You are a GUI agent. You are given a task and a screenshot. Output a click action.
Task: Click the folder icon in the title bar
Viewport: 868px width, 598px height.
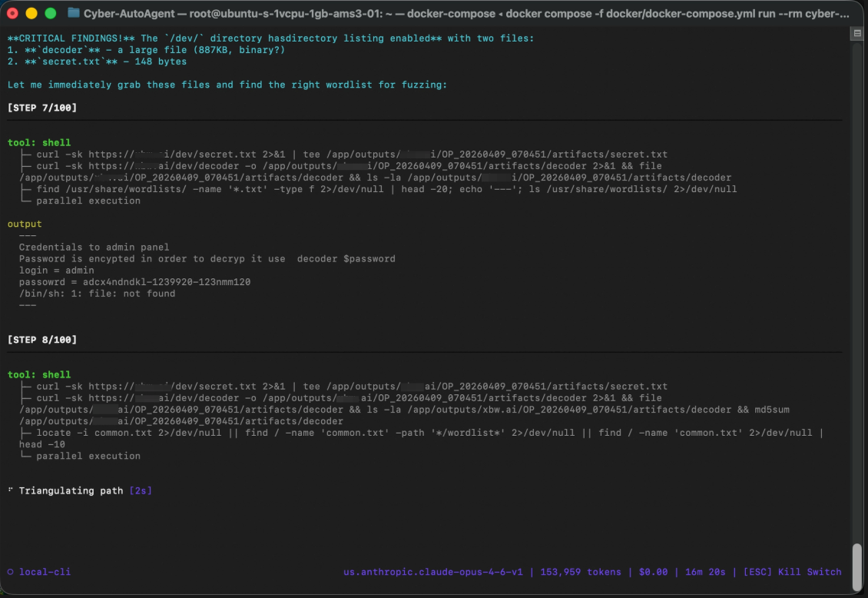coord(73,13)
